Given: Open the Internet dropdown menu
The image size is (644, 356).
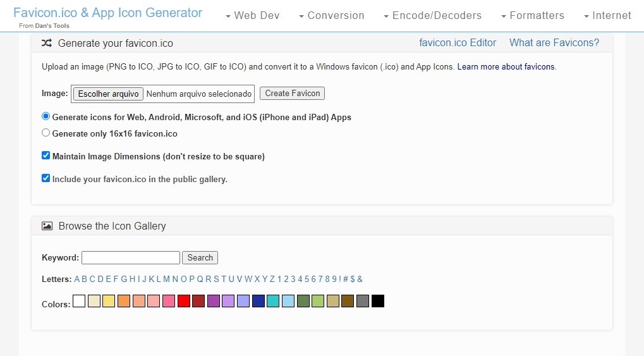Looking at the screenshot, I should (x=607, y=15).
